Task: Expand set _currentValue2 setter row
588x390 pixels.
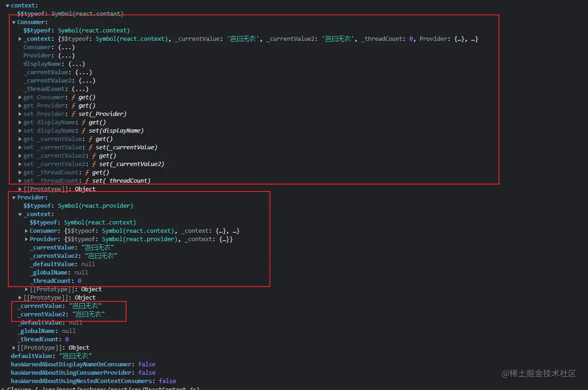Action: (20, 164)
